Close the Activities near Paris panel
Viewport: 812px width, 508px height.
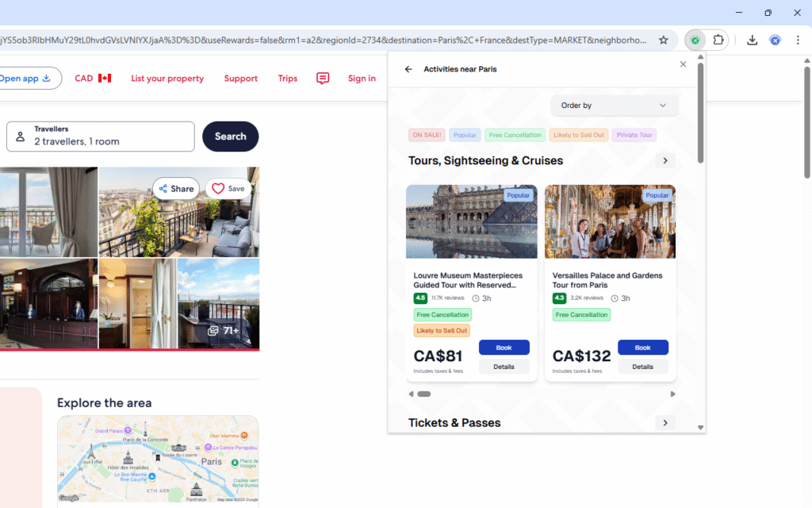(x=683, y=64)
